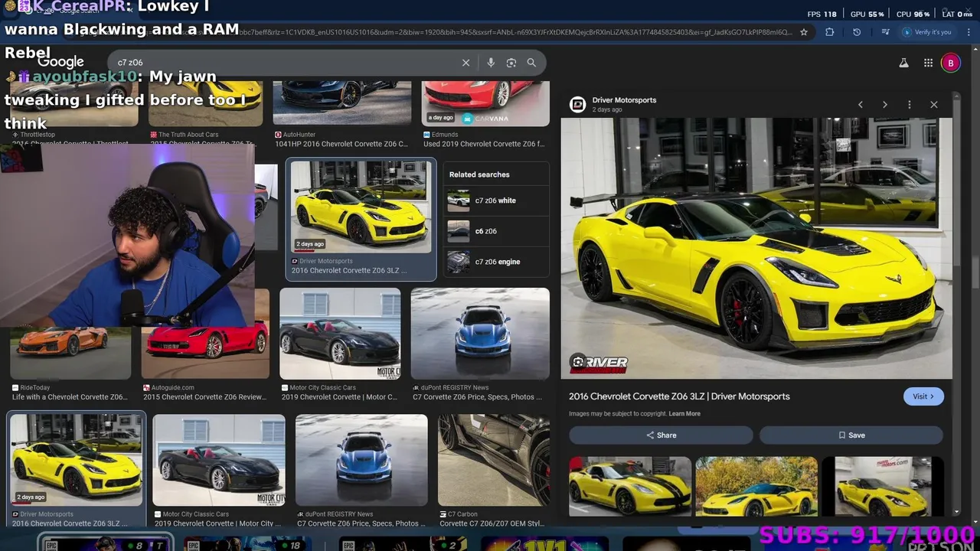The image size is (980, 551).
Task: Open Chrome three-dot menu
Action: click(969, 32)
